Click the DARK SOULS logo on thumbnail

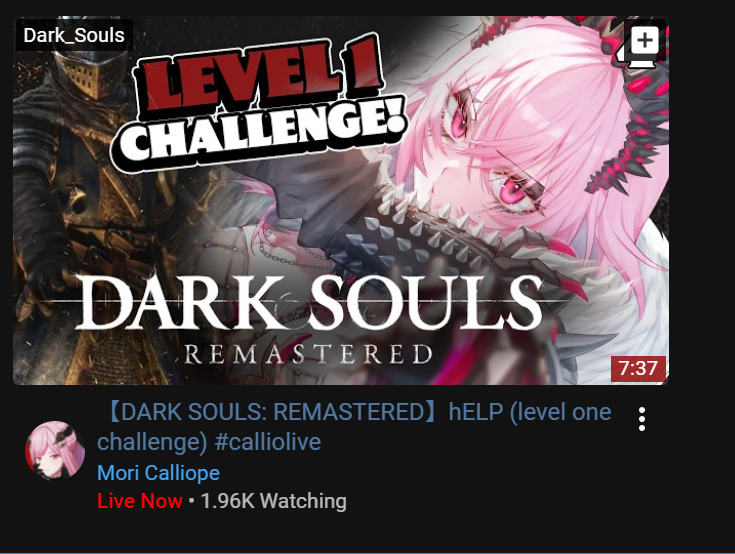point(309,301)
